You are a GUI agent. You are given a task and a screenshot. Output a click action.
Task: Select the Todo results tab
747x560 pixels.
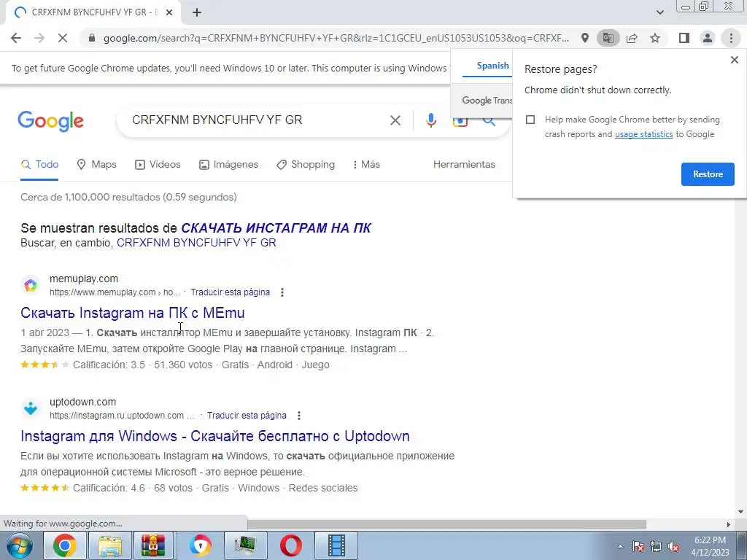(39, 165)
